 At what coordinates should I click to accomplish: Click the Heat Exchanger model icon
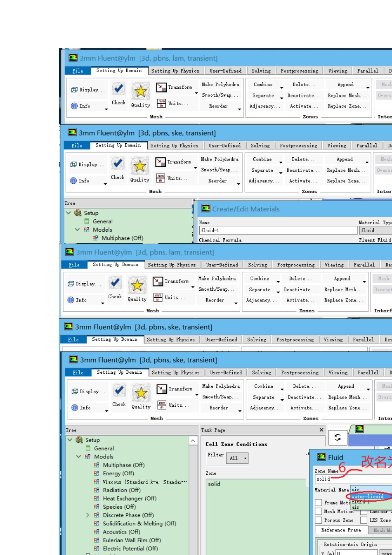click(97, 498)
